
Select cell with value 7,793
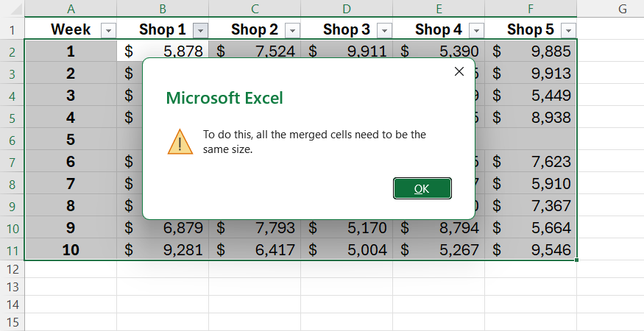(x=255, y=228)
